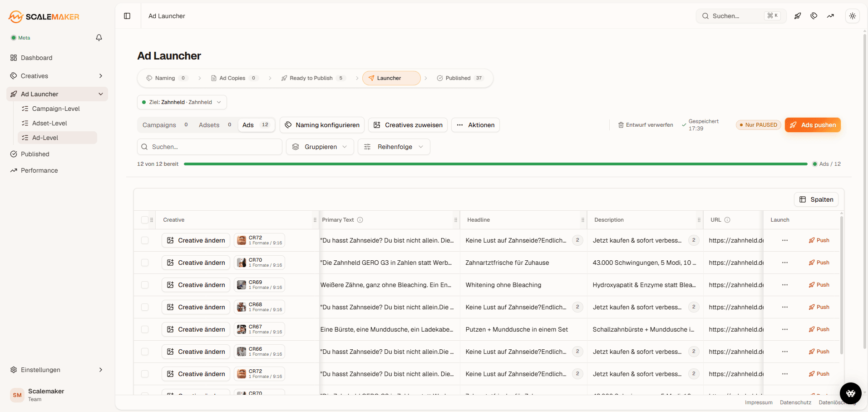Click Creative ändern for the first CR72
The image size is (868, 412).
click(196, 240)
